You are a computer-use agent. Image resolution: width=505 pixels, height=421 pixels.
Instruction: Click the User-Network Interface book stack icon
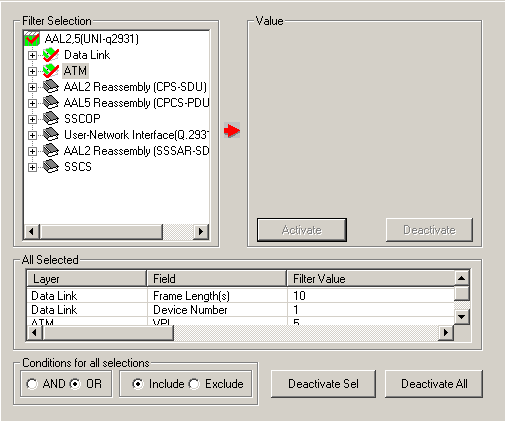point(51,134)
